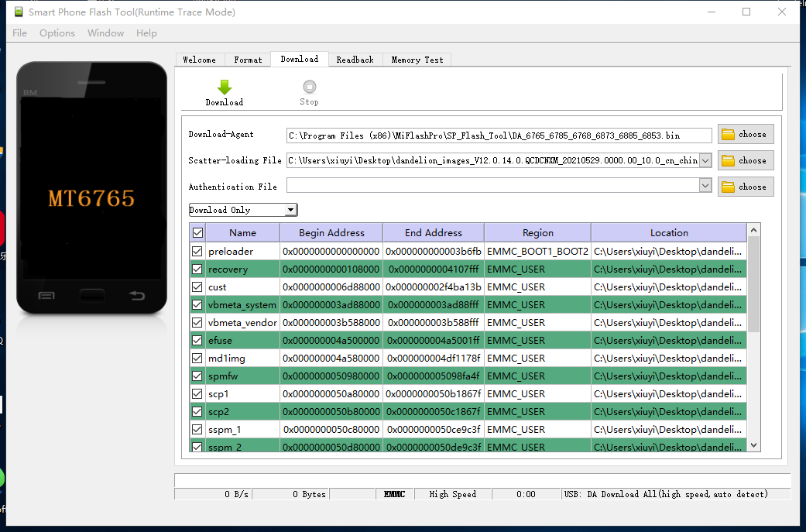Click the partition list scroll-down arrow

point(753,445)
